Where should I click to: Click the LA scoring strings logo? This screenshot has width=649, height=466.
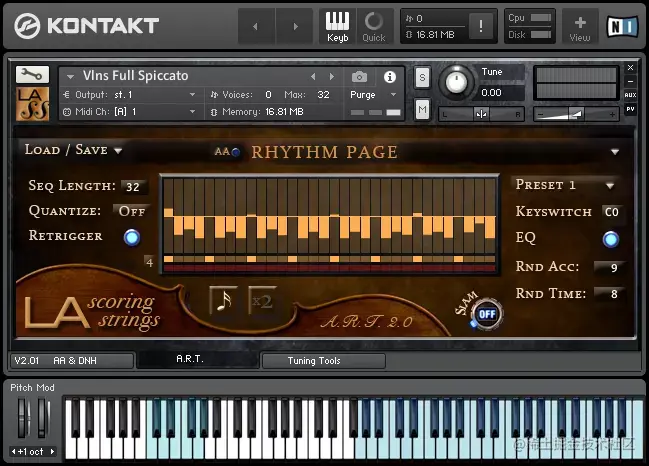tap(92, 312)
